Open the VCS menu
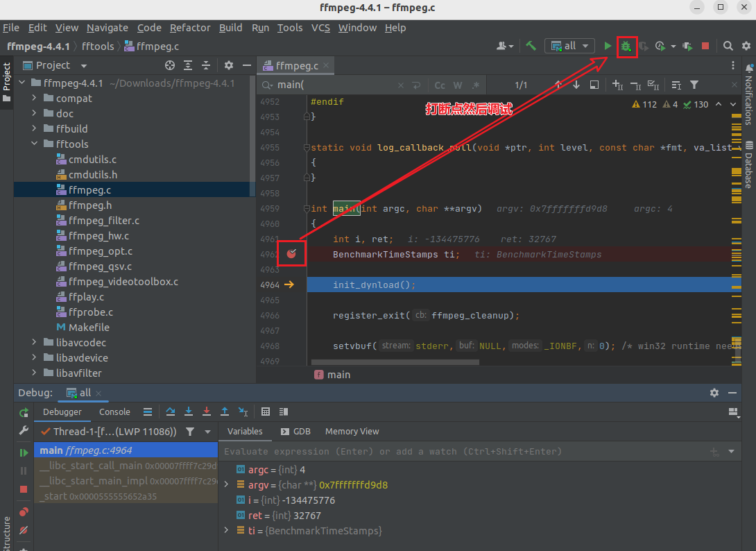Image resolution: width=756 pixels, height=551 pixels. coord(320,28)
